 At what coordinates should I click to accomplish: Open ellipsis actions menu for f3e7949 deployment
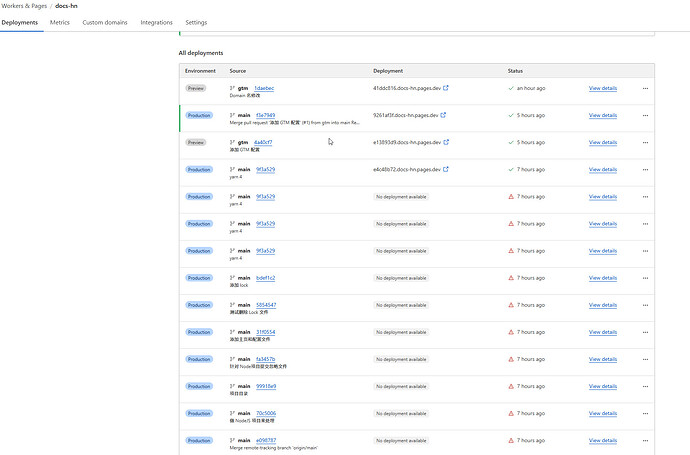(x=645, y=115)
